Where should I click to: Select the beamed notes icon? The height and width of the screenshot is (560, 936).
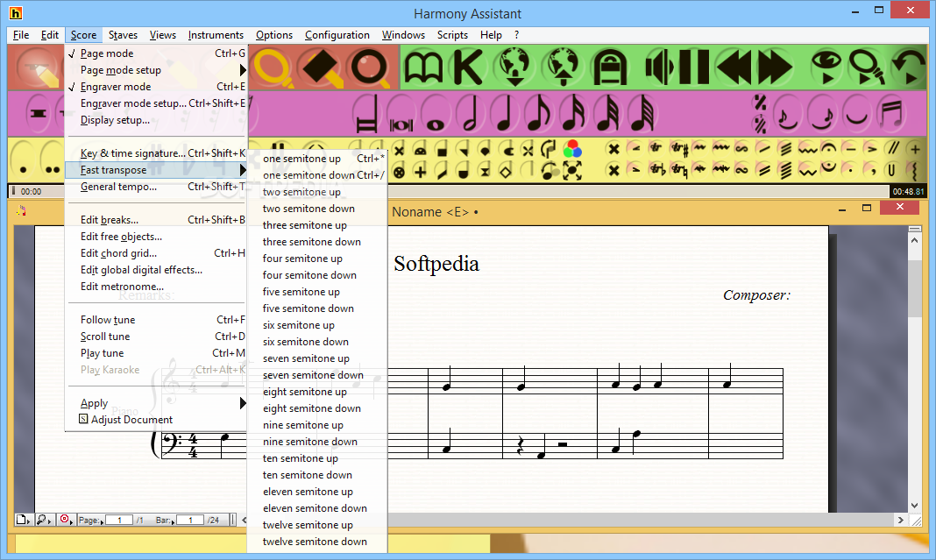click(891, 113)
